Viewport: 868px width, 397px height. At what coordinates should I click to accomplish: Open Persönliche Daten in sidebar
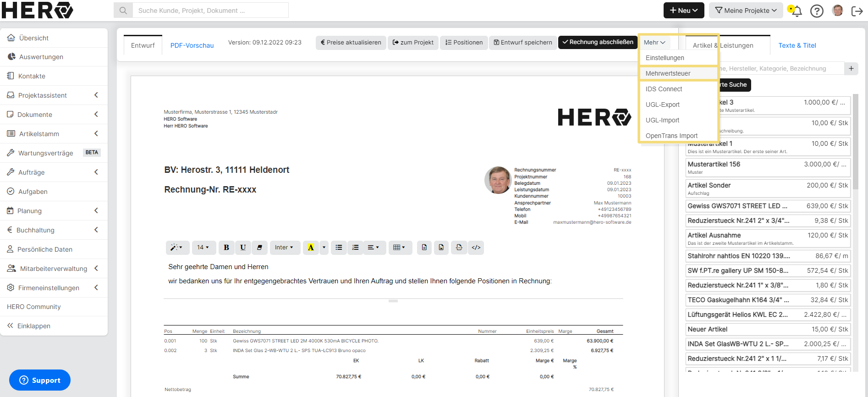coord(54,249)
